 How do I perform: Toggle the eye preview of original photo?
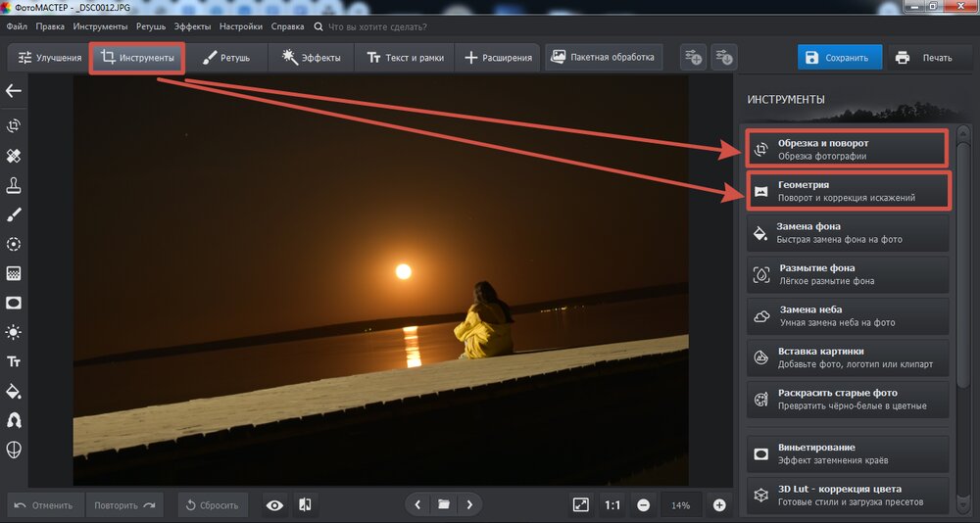pos(275,505)
